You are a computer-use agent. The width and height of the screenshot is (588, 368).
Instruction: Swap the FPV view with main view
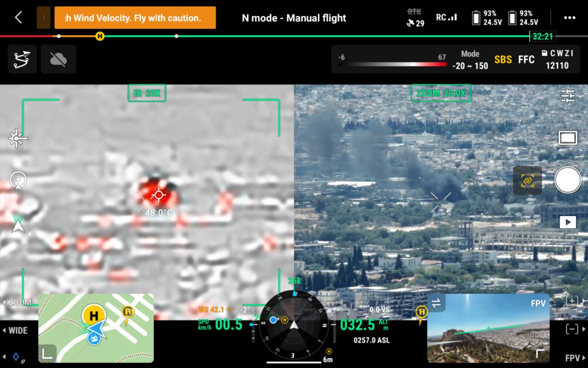[x=436, y=303]
